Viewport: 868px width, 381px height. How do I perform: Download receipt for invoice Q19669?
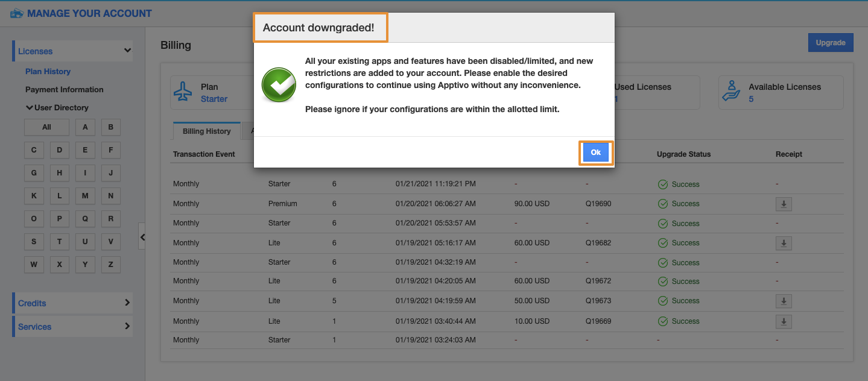click(784, 322)
